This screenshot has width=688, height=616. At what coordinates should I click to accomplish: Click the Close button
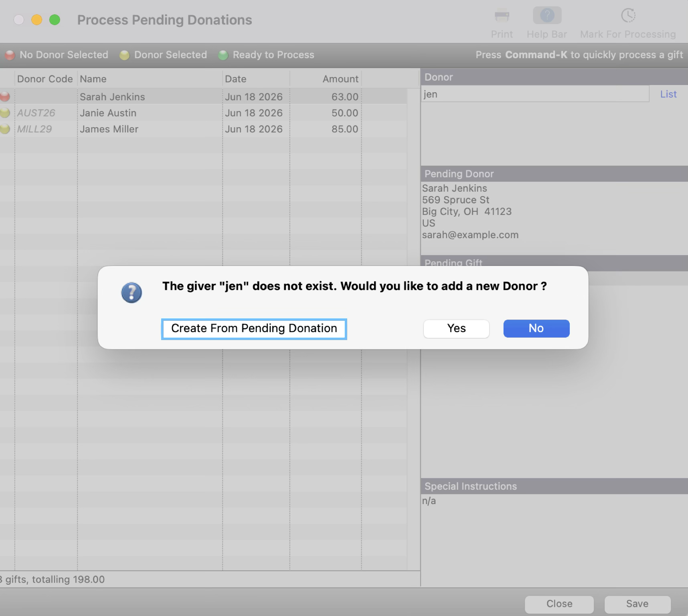coord(559,604)
